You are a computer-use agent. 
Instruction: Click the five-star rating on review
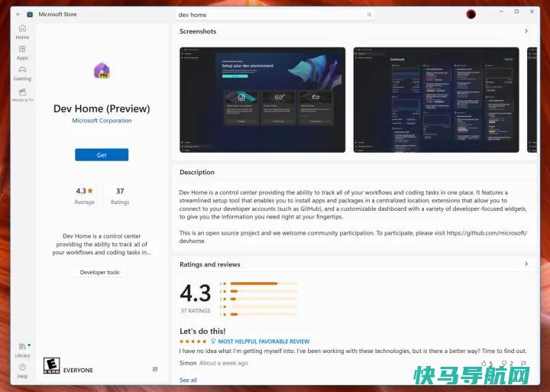(x=193, y=341)
